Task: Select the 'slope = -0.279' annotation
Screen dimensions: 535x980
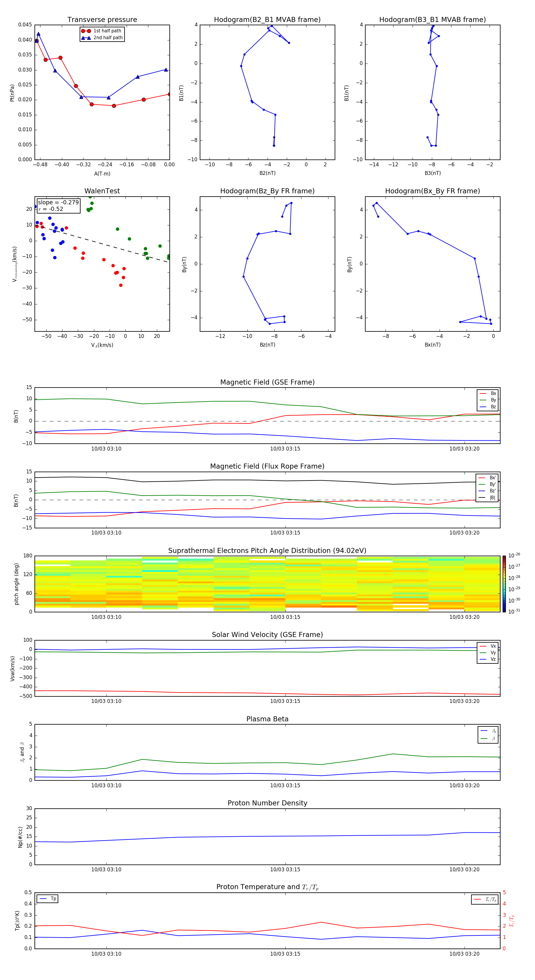Action: [x=58, y=203]
